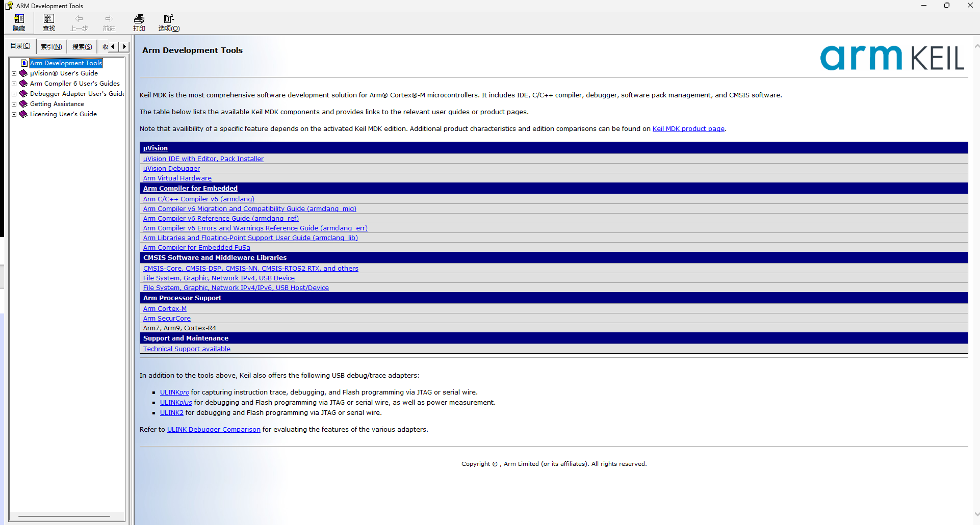Viewport: 980px width, 525px height.
Task: Click the Arm Compiler 6 User's Guides book icon
Action: [x=23, y=84]
